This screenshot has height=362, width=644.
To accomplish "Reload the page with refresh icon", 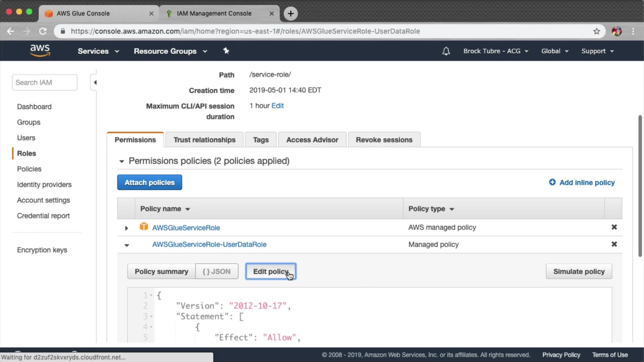I will click(43, 31).
